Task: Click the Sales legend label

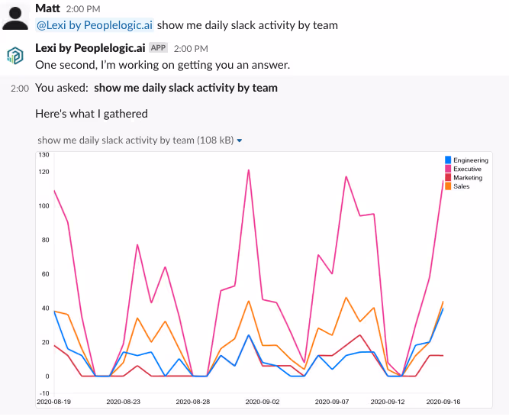Action: pyautogui.click(x=461, y=186)
